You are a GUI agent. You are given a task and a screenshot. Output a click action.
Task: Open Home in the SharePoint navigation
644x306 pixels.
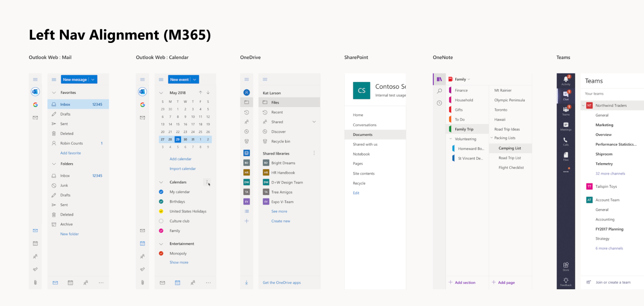(358, 115)
